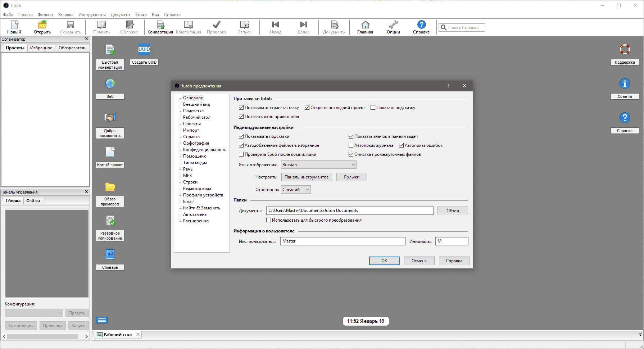Switch to Обозреватель tab
The height and width of the screenshot is (349, 644).
73,48
